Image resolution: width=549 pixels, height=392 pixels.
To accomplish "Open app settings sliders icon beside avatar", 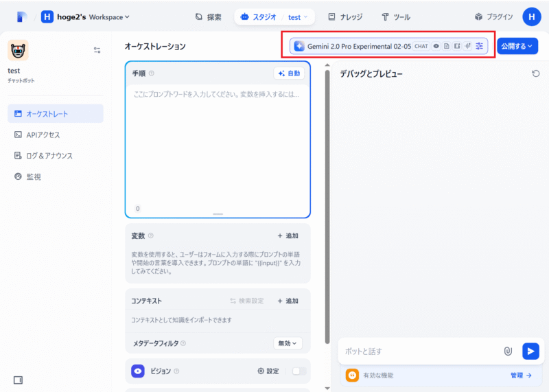I will pyautogui.click(x=97, y=50).
